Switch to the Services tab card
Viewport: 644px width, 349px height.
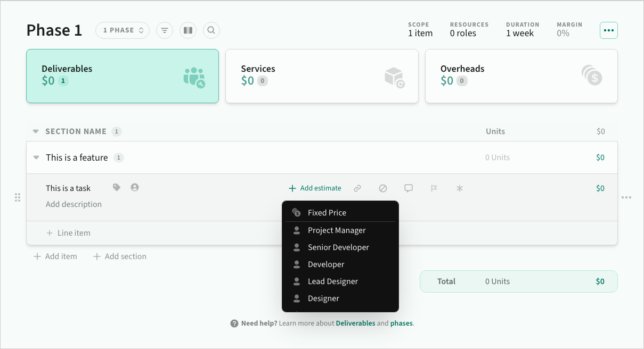(321, 76)
